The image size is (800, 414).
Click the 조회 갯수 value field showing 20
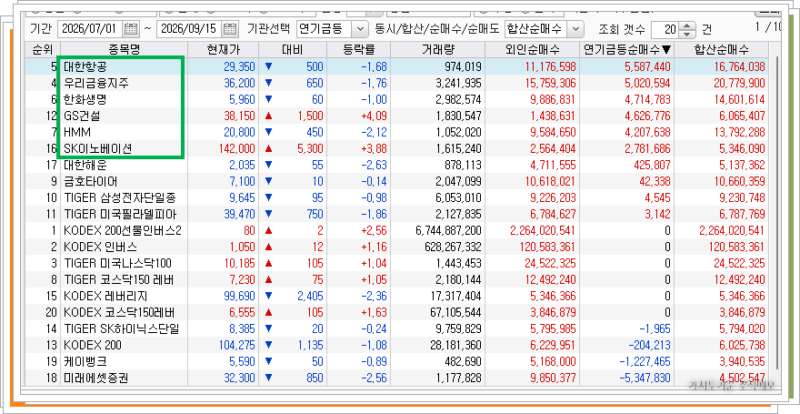[x=667, y=29]
